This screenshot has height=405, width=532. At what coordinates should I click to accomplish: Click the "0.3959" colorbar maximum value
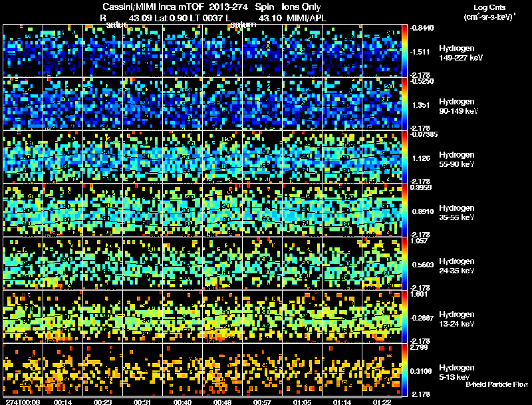421,188
